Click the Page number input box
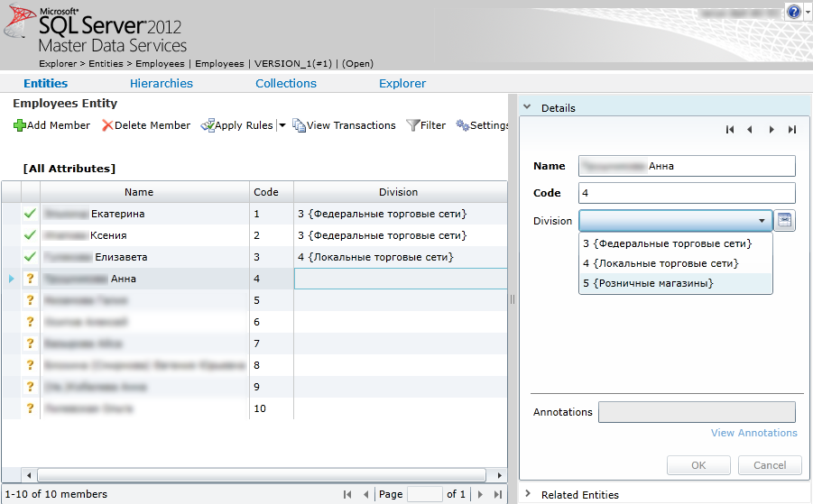This screenshot has width=813, height=504. pos(425,494)
